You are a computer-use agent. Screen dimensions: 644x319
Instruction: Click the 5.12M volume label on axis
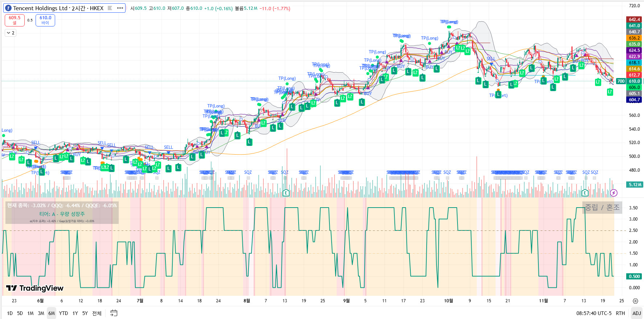click(635, 185)
